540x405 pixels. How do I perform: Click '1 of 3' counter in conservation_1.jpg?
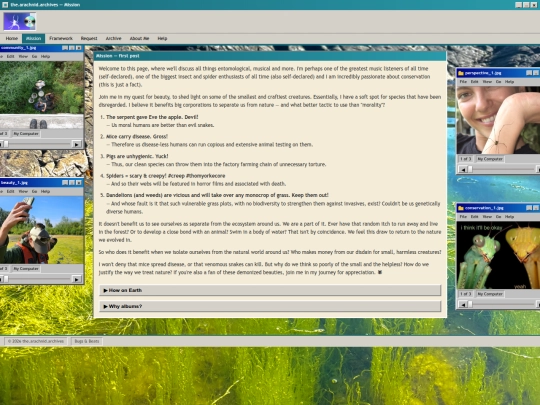coord(465,294)
